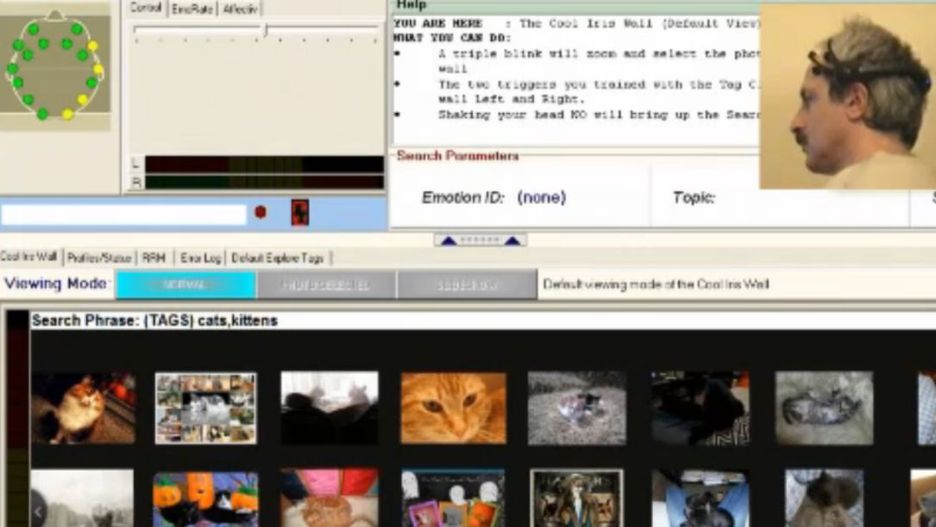This screenshot has height=527, width=936.
Task: Open the Profiles/Status tab
Action: 99,258
